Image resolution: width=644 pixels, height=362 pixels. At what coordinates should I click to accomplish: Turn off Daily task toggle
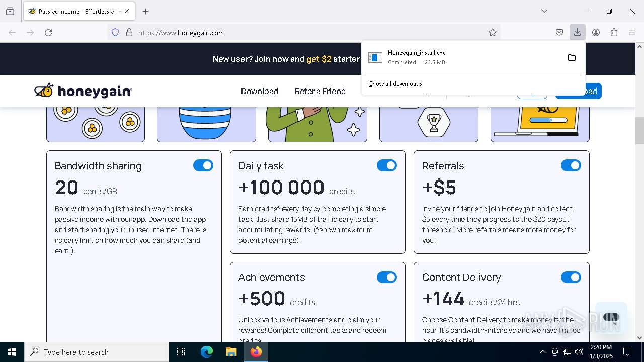point(387,165)
